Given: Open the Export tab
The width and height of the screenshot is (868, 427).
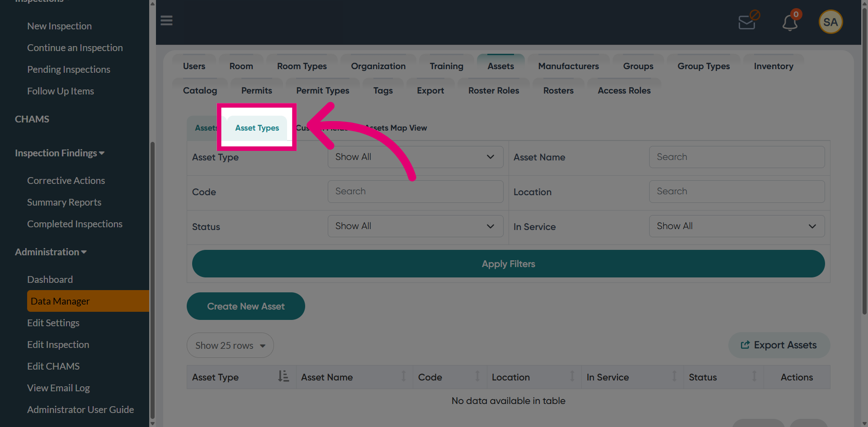Looking at the screenshot, I should (430, 90).
